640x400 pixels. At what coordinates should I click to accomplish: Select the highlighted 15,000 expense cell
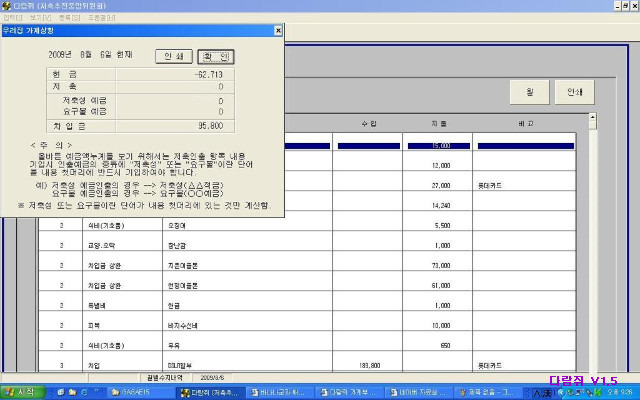point(438,146)
